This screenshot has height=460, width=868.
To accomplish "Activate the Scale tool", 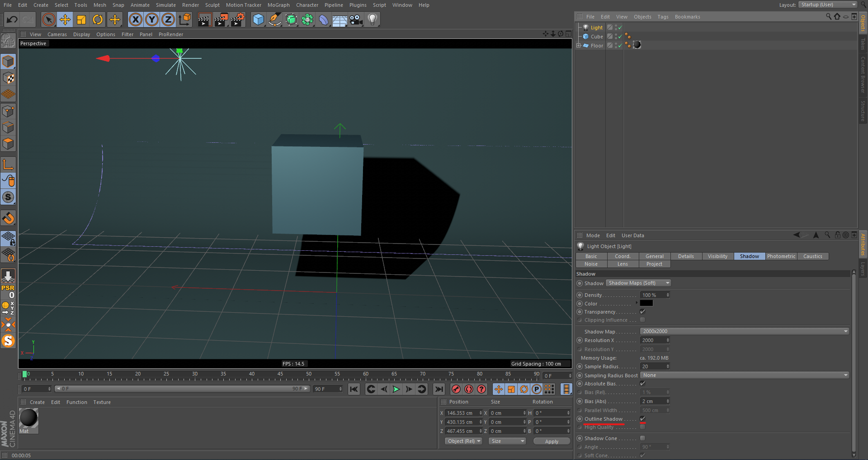I will click(81, 19).
